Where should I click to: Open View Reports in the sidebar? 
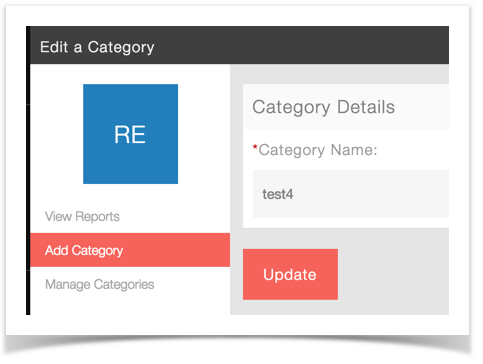(x=82, y=216)
